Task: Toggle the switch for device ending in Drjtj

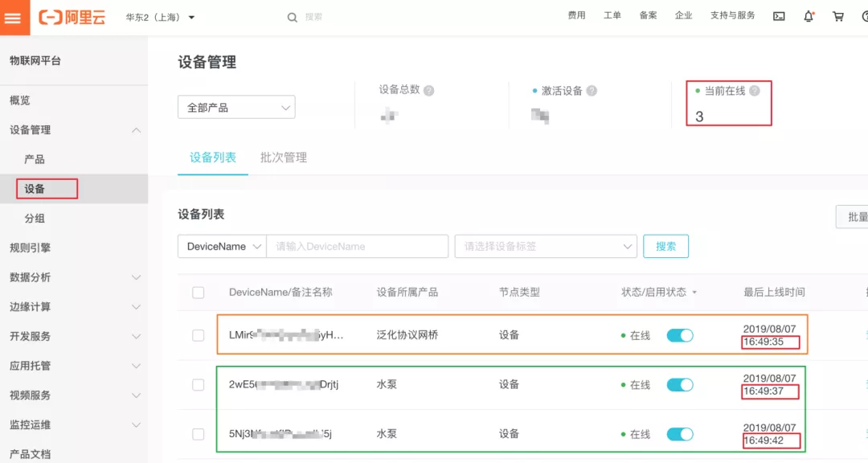Action: click(680, 385)
